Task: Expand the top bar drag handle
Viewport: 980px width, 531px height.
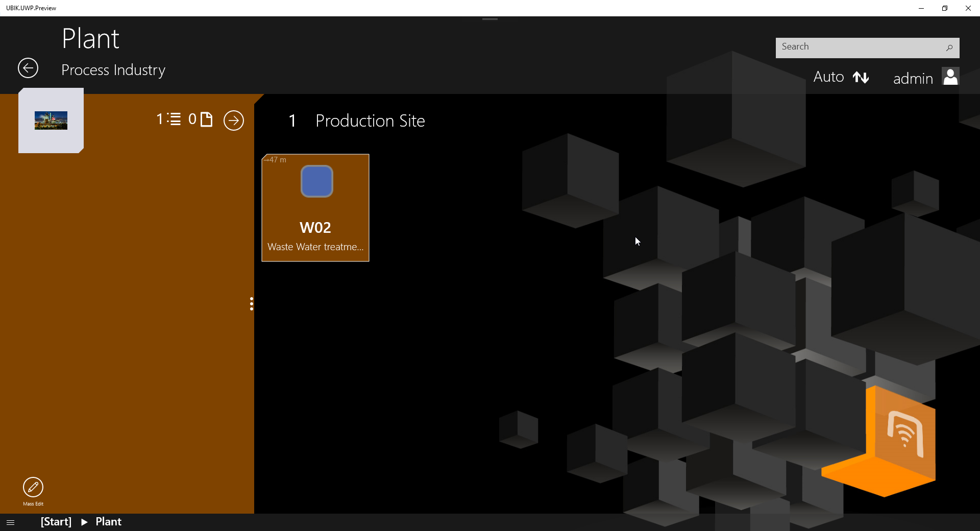Action: tap(489, 19)
